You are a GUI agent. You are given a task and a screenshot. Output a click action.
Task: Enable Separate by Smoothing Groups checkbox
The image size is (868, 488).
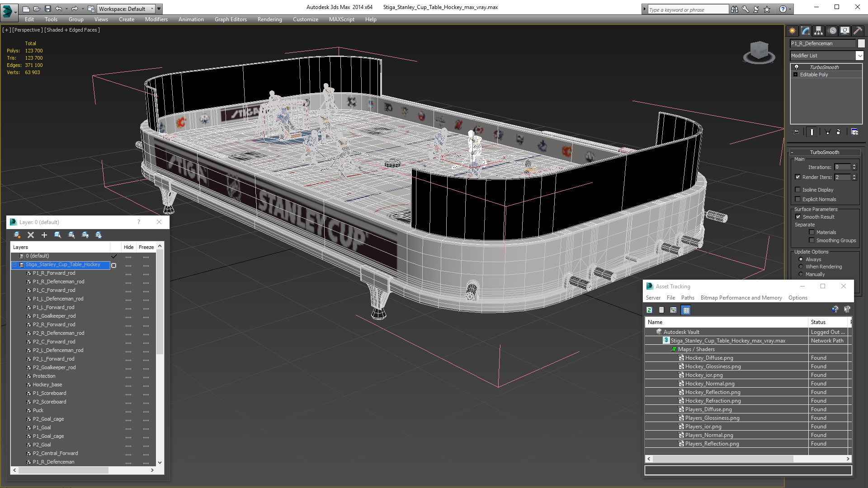point(812,240)
